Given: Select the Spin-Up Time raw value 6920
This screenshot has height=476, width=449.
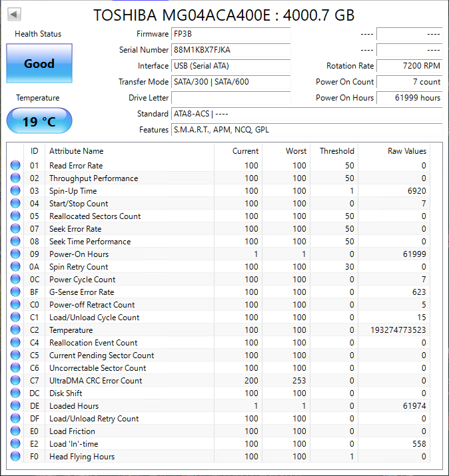Looking at the screenshot, I should tap(416, 190).
